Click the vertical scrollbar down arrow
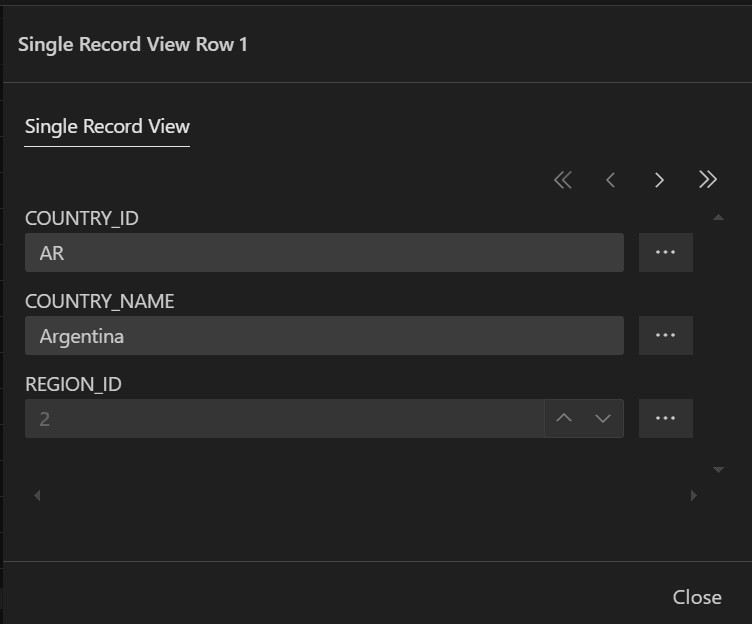This screenshot has height=624, width=752. [x=718, y=469]
